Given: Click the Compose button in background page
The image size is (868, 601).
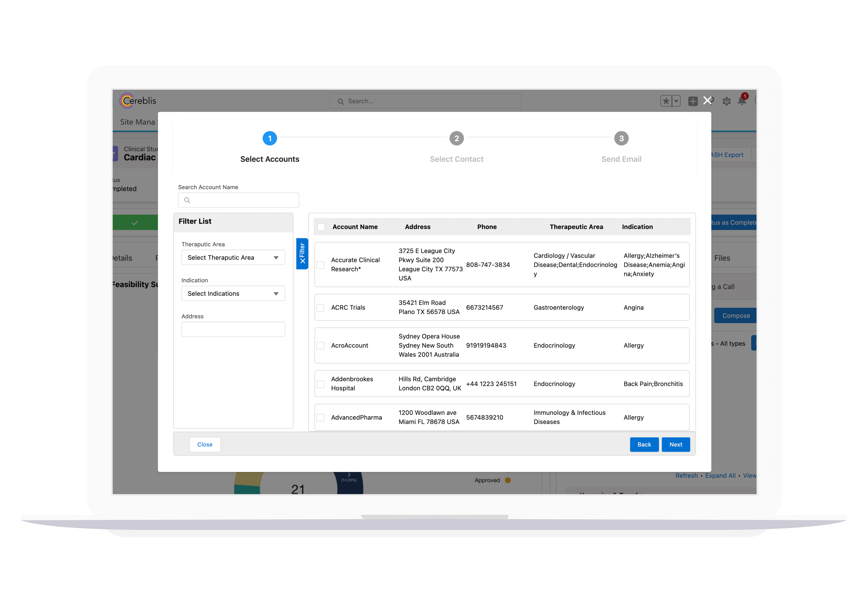Looking at the screenshot, I should [x=735, y=316].
